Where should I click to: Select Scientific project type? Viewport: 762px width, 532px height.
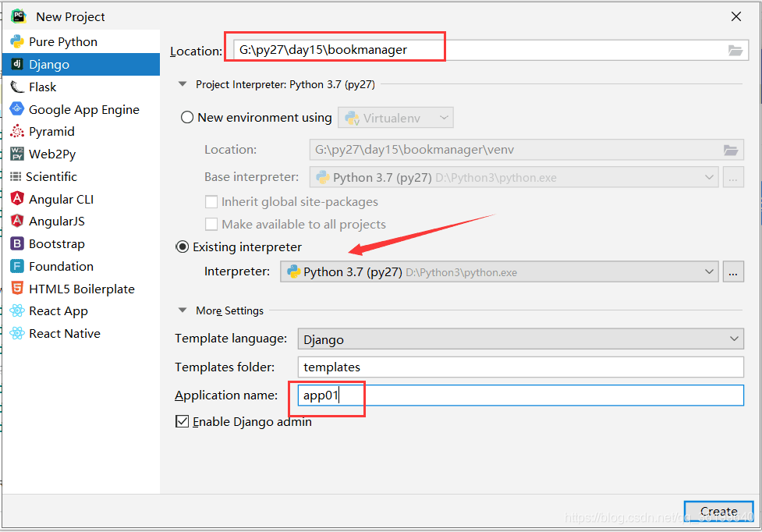pyautogui.click(x=81, y=176)
